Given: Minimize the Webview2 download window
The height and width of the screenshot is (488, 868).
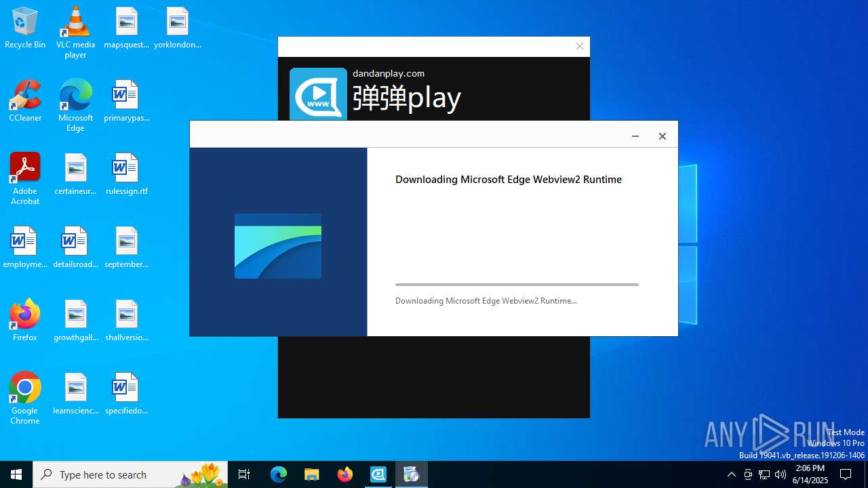Looking at the screenshot, I should 635,136.
